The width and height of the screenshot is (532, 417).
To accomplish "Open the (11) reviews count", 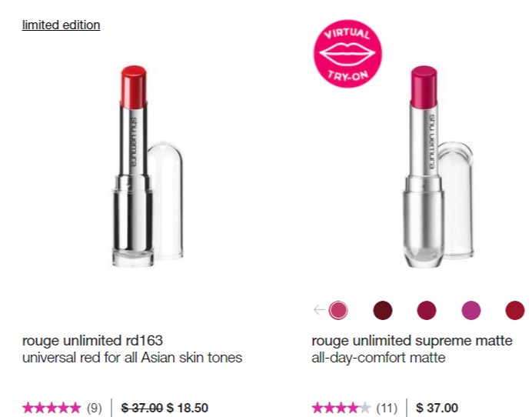I will 387,408.
